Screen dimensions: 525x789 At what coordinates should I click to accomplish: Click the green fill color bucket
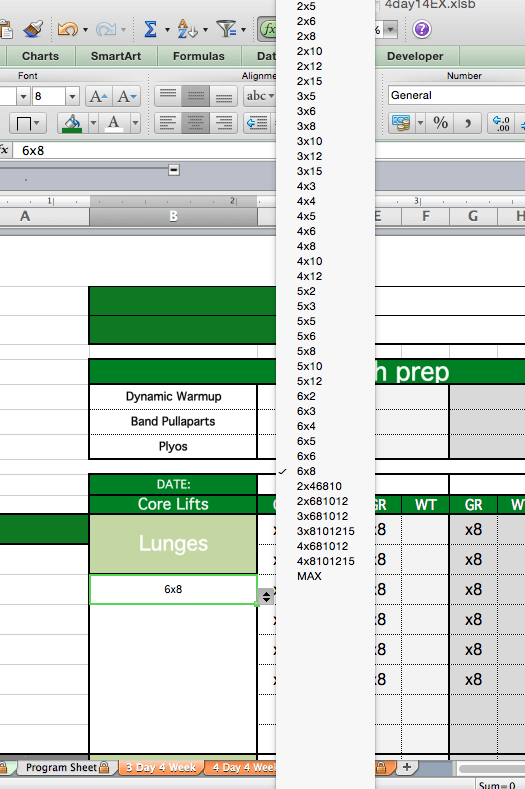coord(72,123)
